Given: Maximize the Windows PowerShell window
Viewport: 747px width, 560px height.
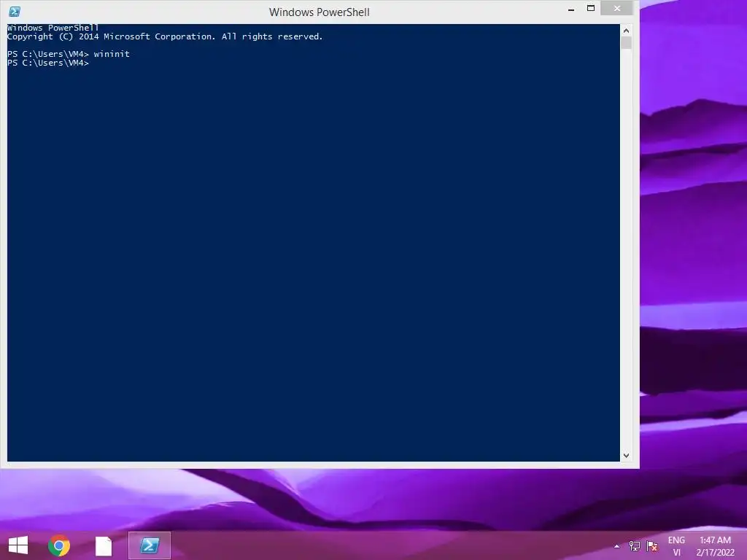Looking at the screenshot, I should [591, 8].
